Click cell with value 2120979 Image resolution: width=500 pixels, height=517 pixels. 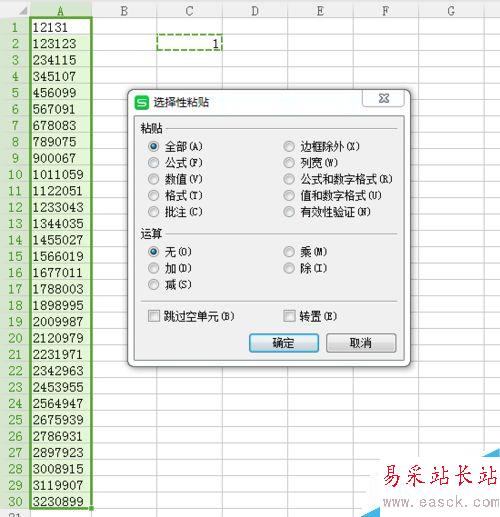coord(61,338)
